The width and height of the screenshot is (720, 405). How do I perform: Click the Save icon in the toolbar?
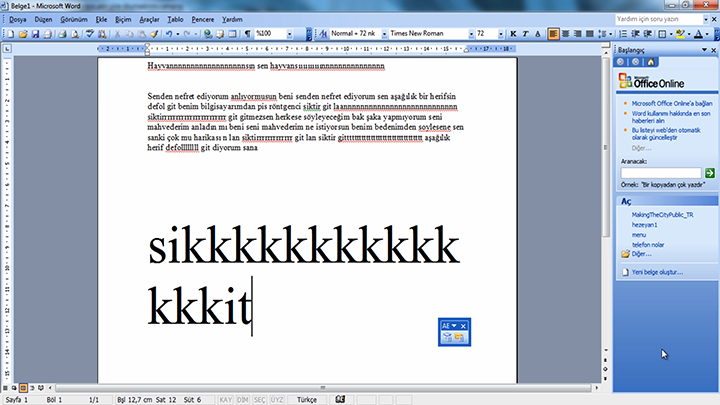[35, 33]
